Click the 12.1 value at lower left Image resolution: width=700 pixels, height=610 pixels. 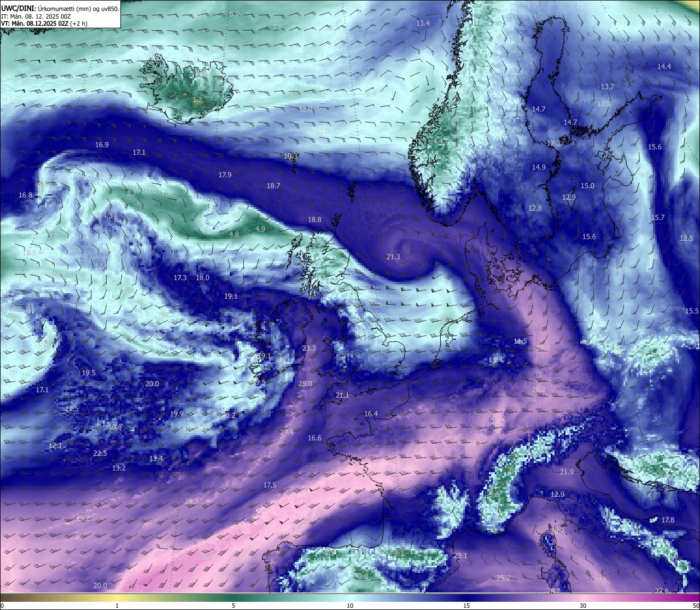(55, 445)
